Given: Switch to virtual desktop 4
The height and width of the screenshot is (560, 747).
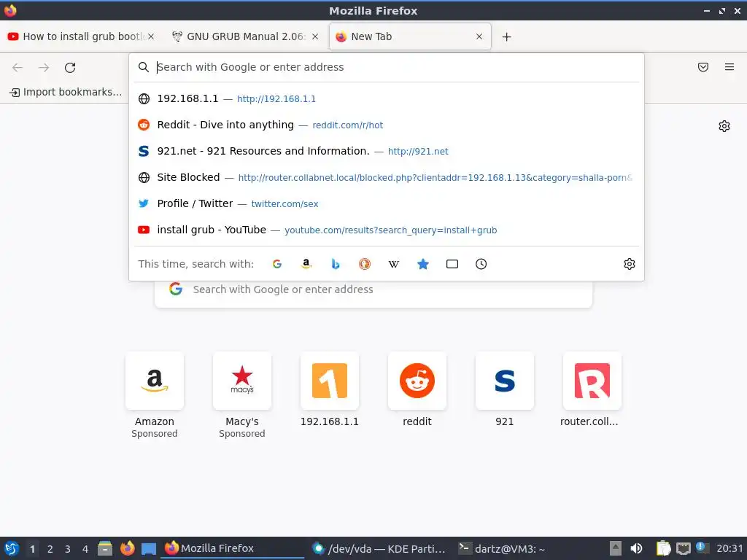Looking at the screenshot, I should tap(85, 549).
